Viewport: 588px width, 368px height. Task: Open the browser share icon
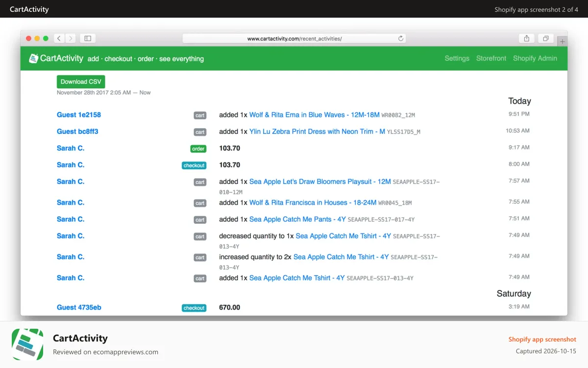(527, 38)
